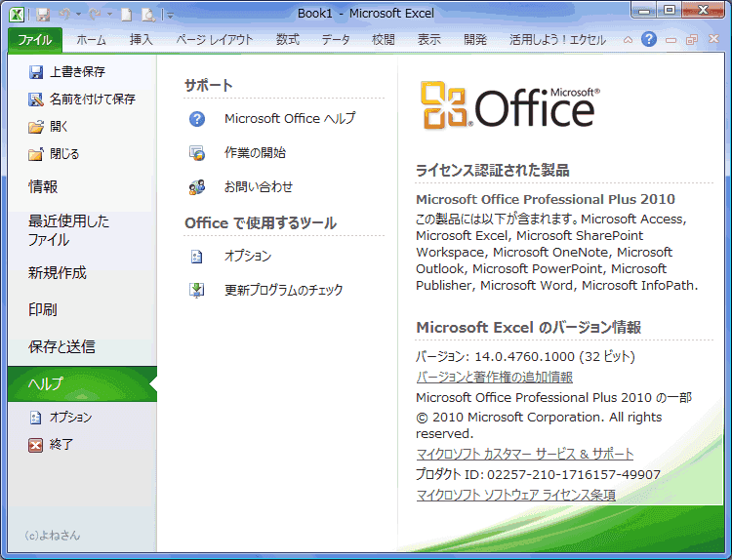
Task: Click the Excel application icon in title bar
Action: click(x=17, y=14)
